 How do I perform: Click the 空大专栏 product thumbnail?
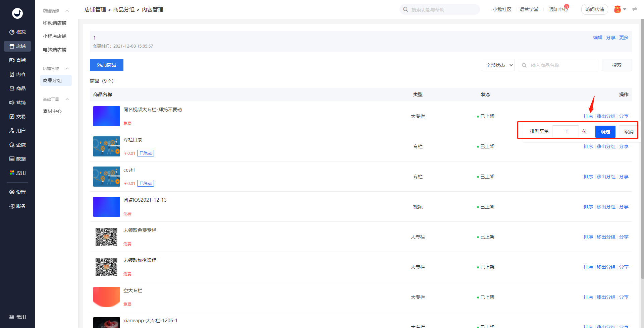pyautogui.click(x=107, y=297)
